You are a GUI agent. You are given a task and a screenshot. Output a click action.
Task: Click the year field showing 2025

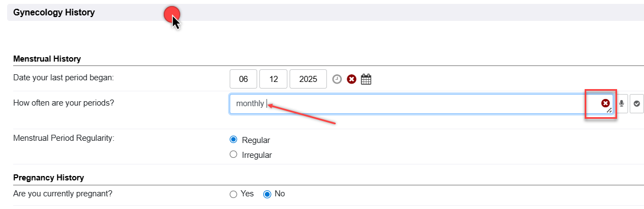coord(308,79)
